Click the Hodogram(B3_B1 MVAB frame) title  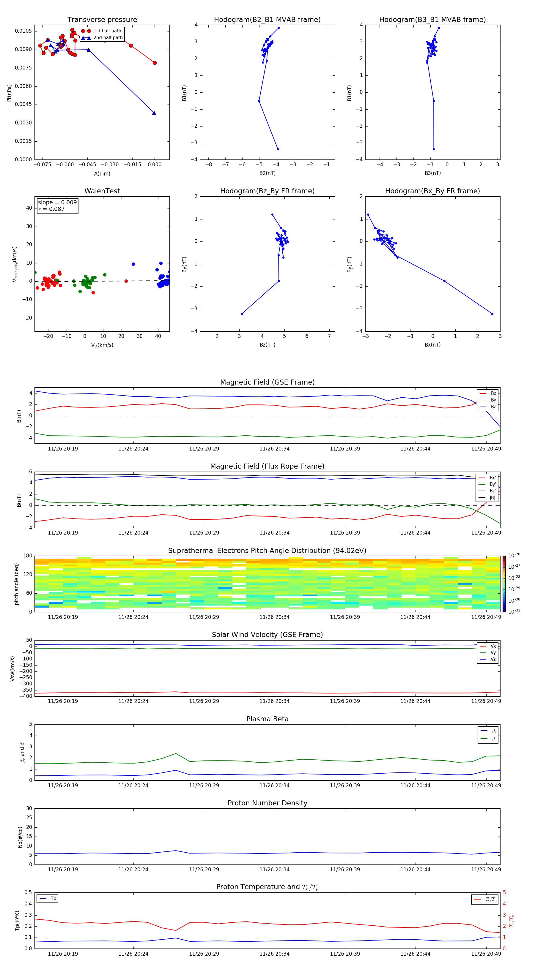432,19
